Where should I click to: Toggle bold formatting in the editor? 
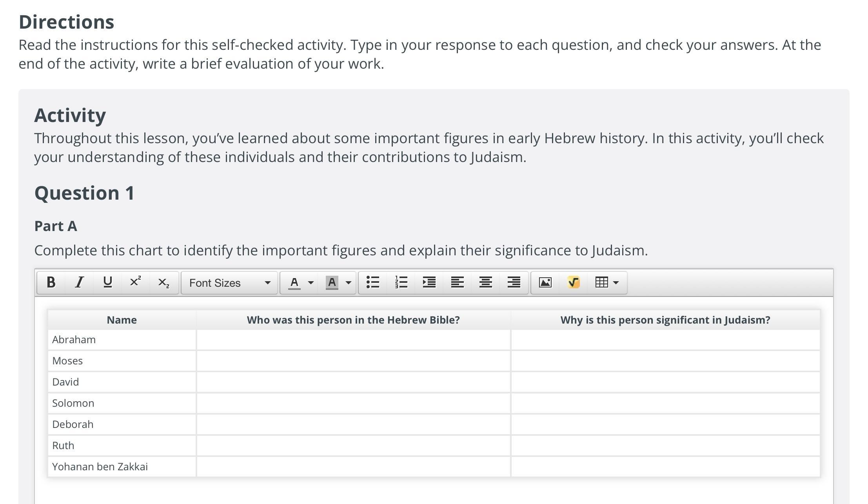tap(51, 282)
